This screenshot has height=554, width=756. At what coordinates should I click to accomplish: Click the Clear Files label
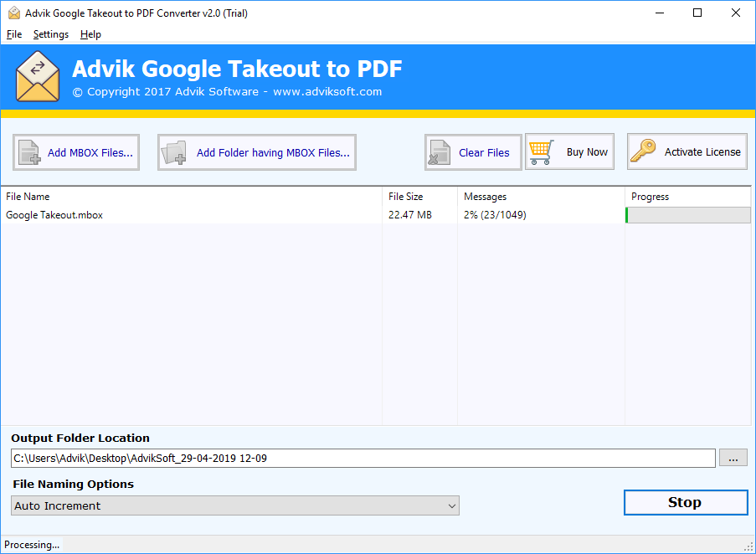click(x=484, y=152)
